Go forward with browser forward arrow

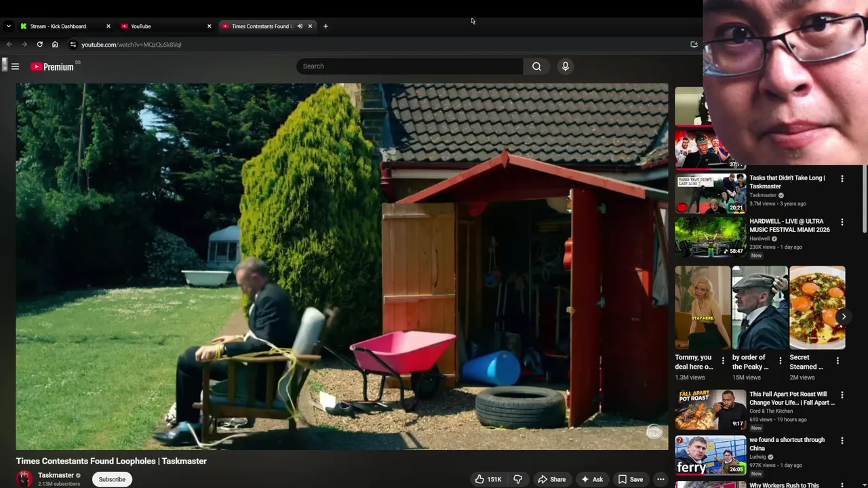24,45
